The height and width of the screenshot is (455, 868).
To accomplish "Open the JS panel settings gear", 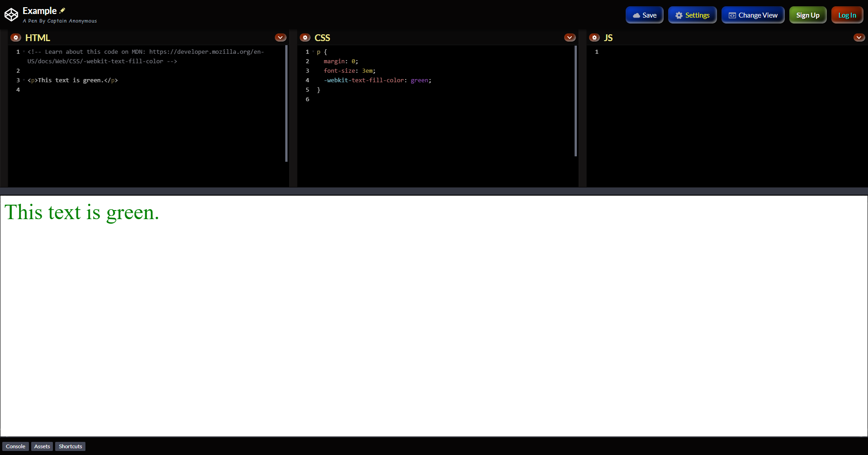I will pos(594,38).
